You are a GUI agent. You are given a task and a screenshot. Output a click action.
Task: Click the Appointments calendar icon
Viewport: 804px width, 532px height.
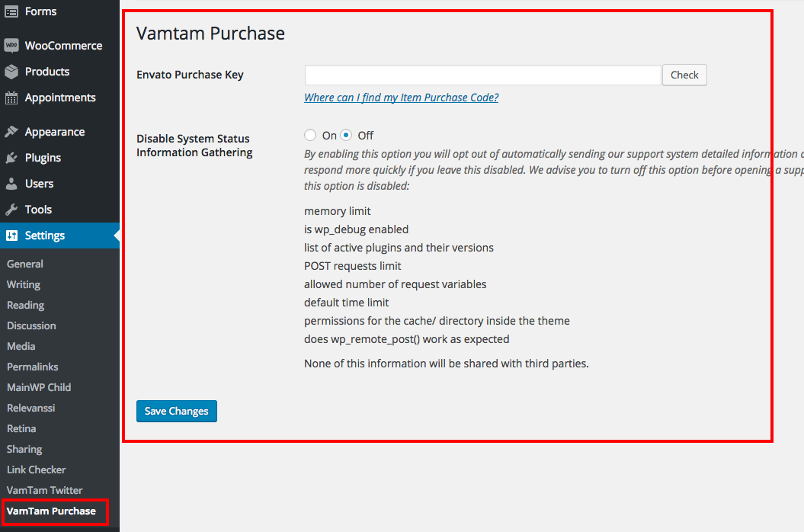tap(11, 98)
